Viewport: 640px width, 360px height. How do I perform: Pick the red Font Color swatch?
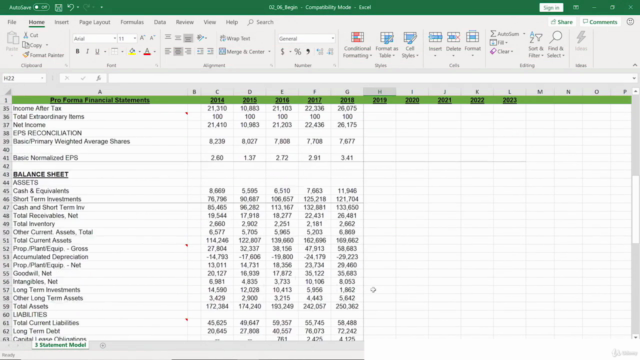147,52
